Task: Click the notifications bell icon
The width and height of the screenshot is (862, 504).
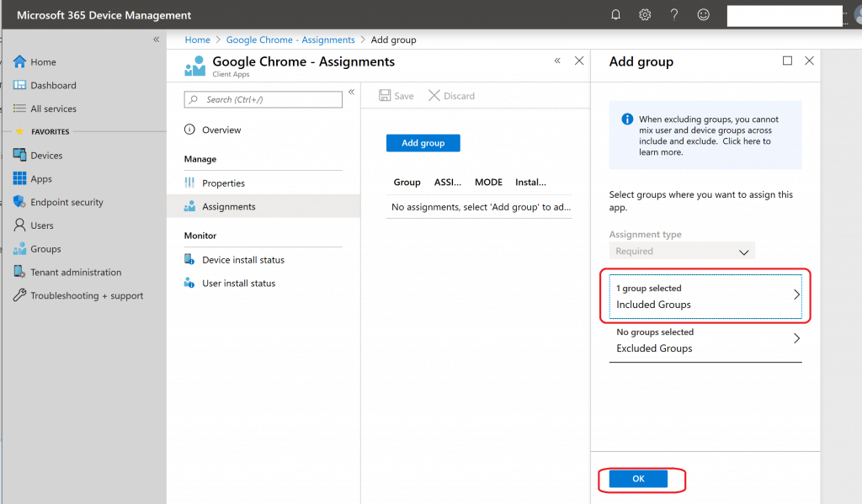Action: (616, 15)
